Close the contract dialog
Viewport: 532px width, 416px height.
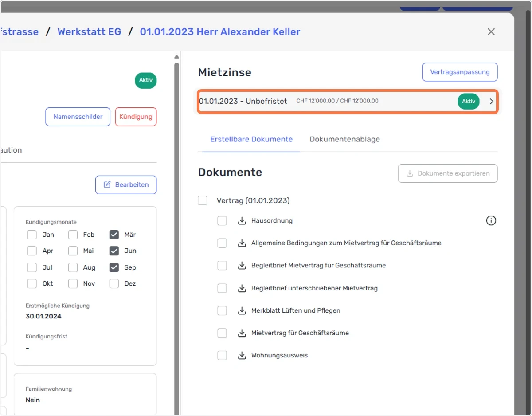491,32
